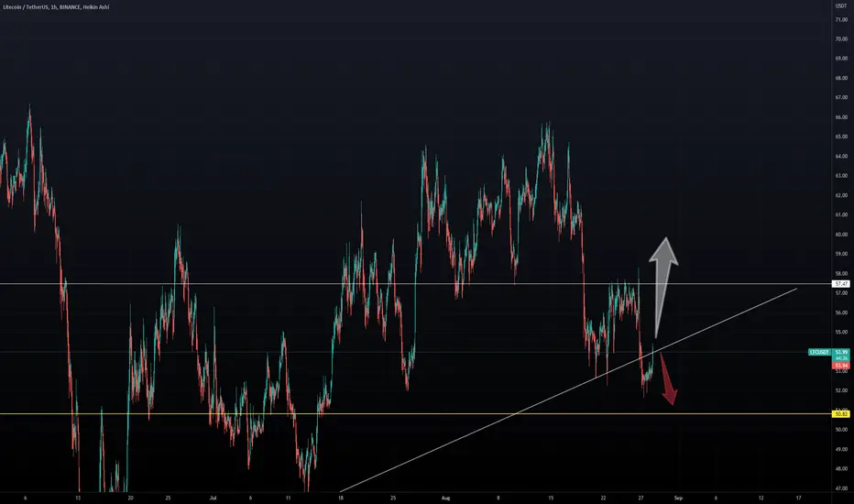Select the yellow 50.82 price label
Screen dimensions: 854x504
[x=841, y=414]
